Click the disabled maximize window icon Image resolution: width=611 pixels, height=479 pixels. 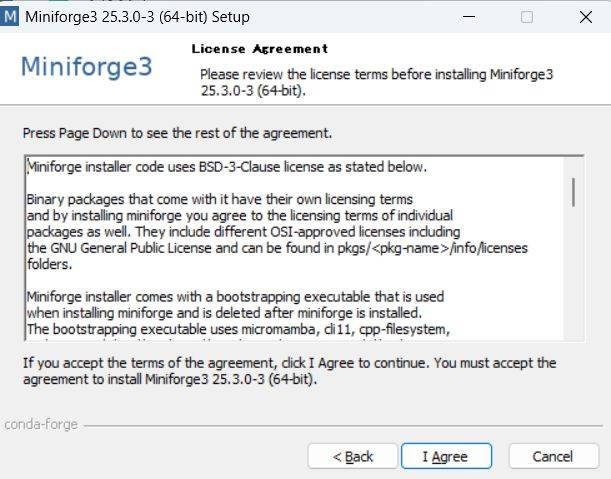click(x=527, y=17)
